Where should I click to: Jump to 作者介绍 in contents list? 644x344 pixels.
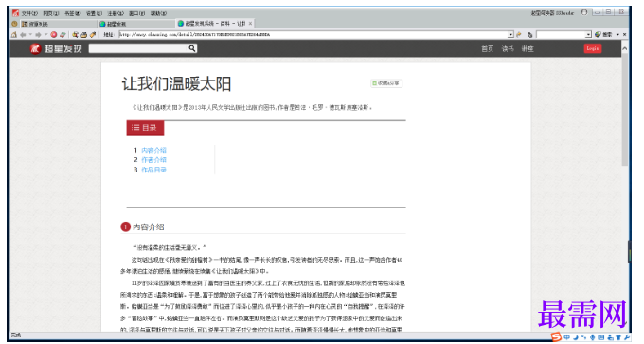pos(153,160)
